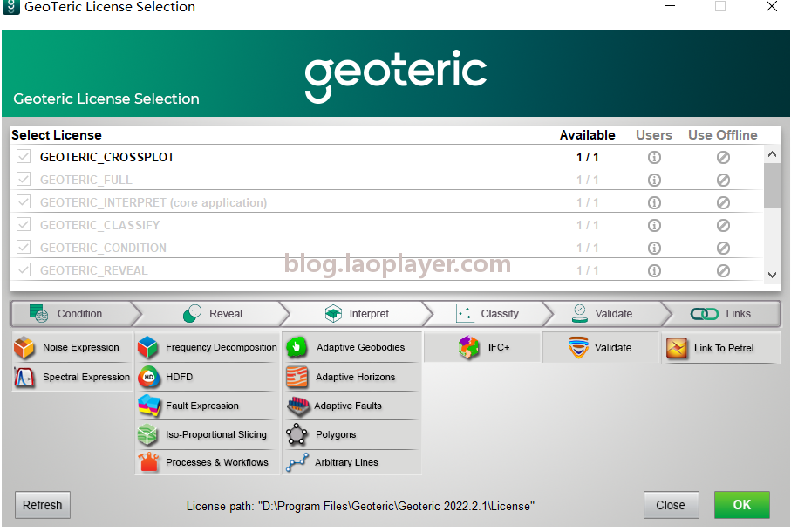
Task: Click the Select License header text
Action: [57, 135]
